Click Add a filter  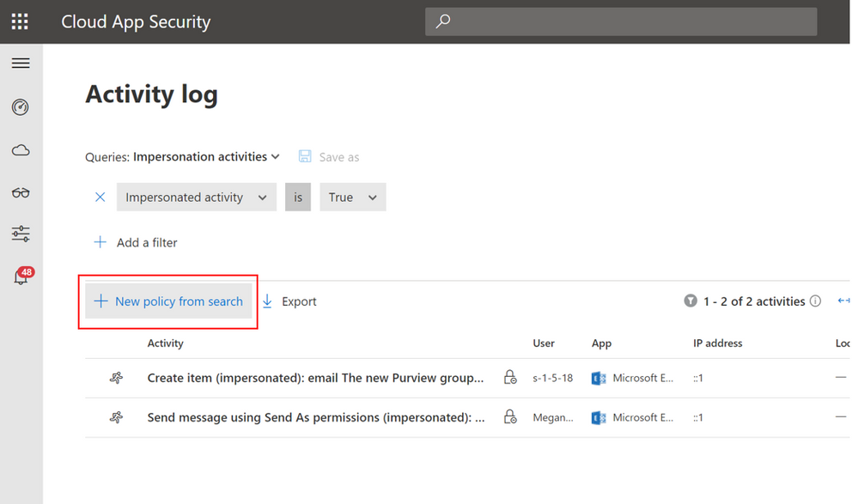[x=136, y=243]
